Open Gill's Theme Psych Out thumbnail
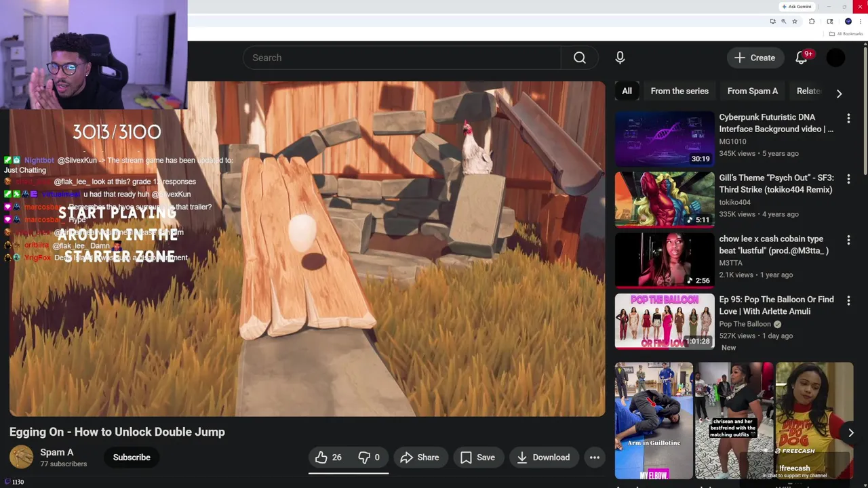The image size is (868, 488). click(x=665, y=199)
